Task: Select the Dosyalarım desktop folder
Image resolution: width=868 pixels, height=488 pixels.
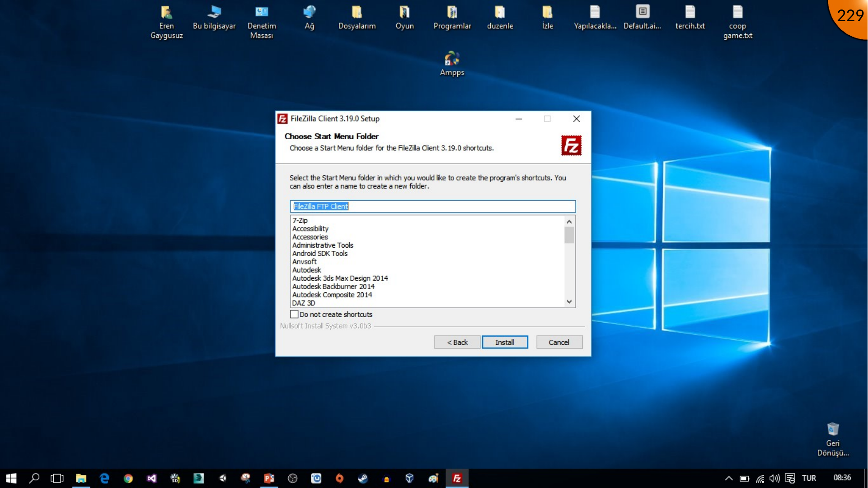Action: 357,18
